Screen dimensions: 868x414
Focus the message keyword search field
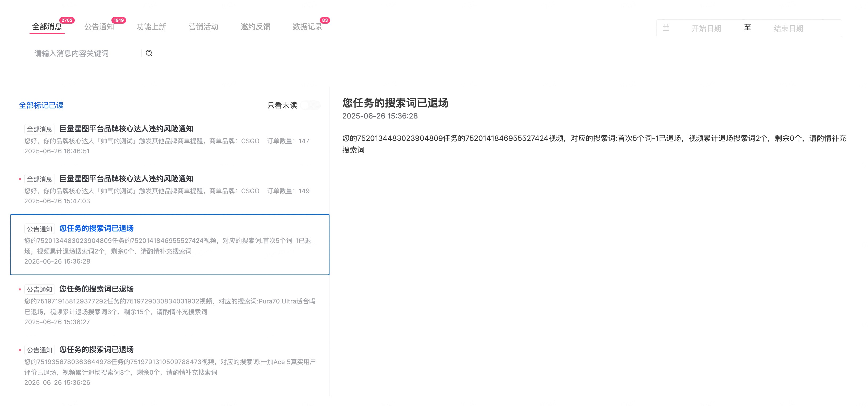86,53
